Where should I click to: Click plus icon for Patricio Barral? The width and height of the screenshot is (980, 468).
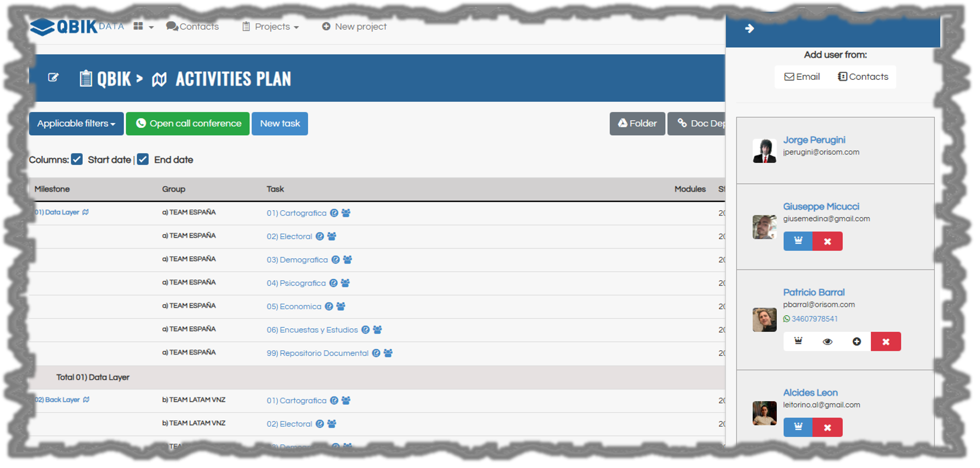point(856,342)
